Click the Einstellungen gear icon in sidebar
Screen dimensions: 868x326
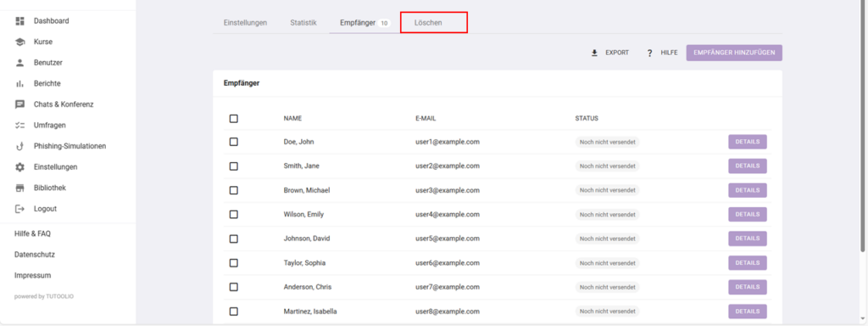click(x=20, y=167)
